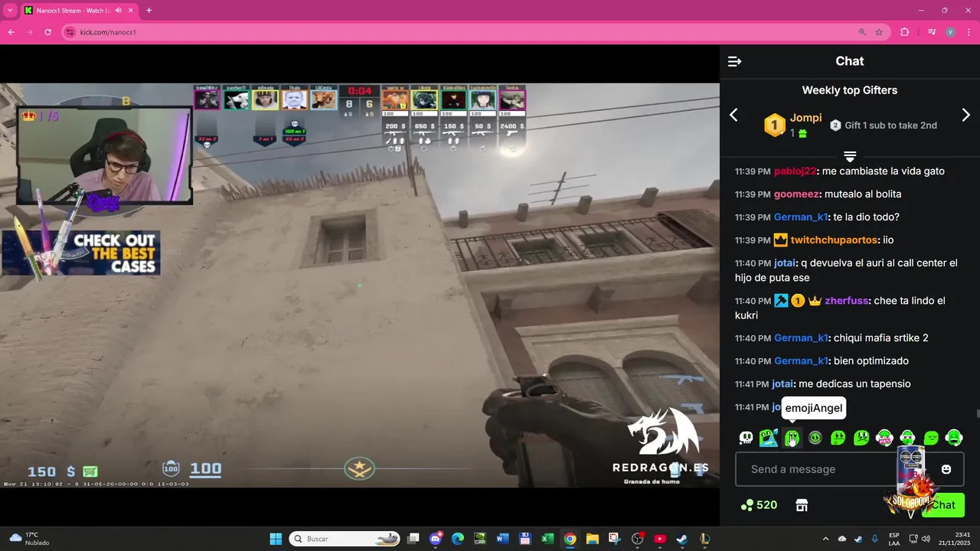
Task: Click the stream video player
Action: (360, 285)
